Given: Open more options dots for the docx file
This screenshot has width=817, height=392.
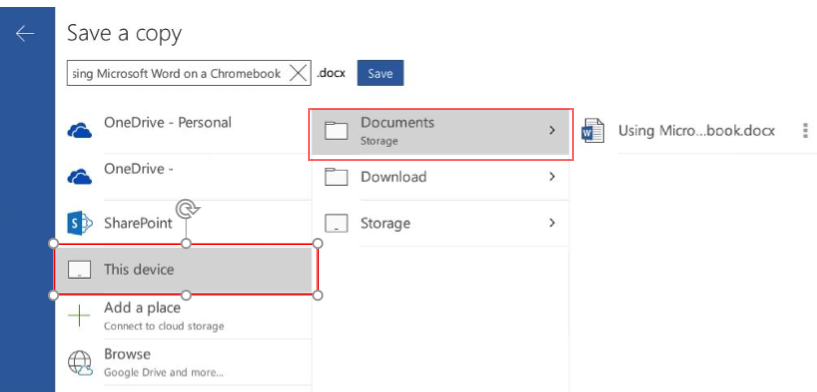Looking at the screenshot, I should [x=806, y=131].
